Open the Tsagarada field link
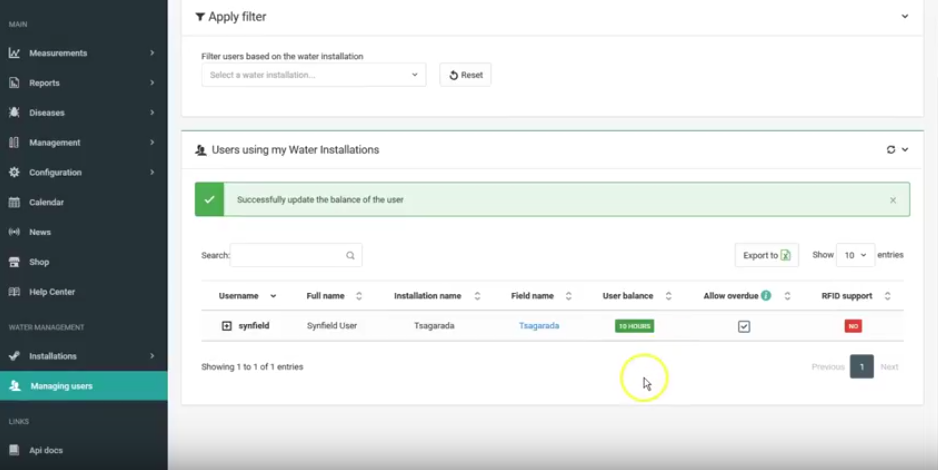Image resolution: width=938 pixels, height=470 pixels. point(539,326)
